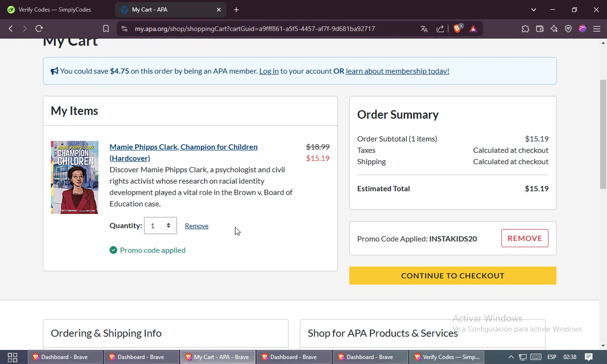The image size is (607, 364).
Task: Open Brave VPN shield icon
Action: click(568, 29)
